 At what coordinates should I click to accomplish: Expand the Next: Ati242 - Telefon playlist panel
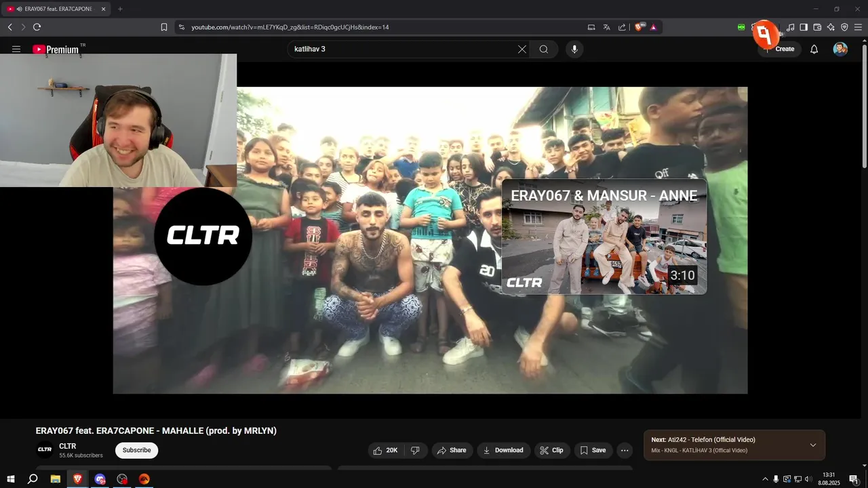point(813,445)
